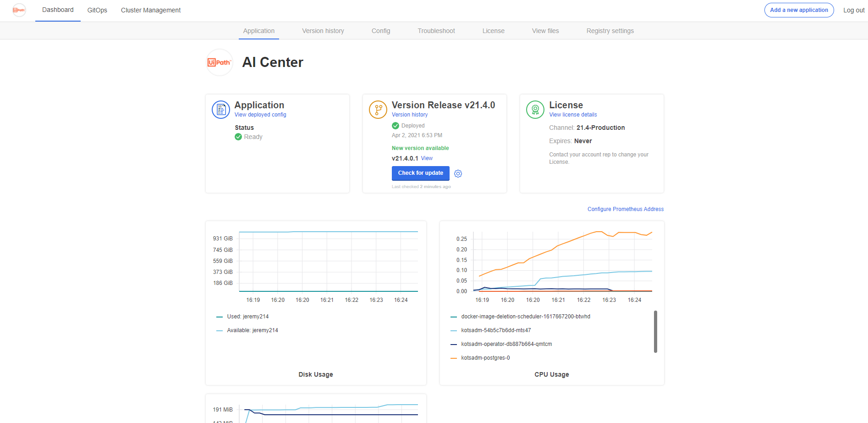Click the Disk Usage line chart area
Screen dimensions: 868x423
click(x=329, y=262)
